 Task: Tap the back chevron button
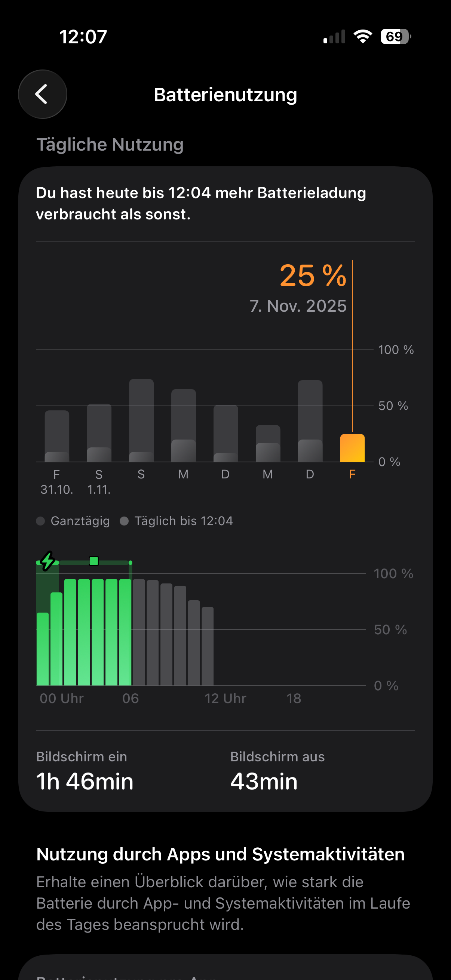click(42, 94)
